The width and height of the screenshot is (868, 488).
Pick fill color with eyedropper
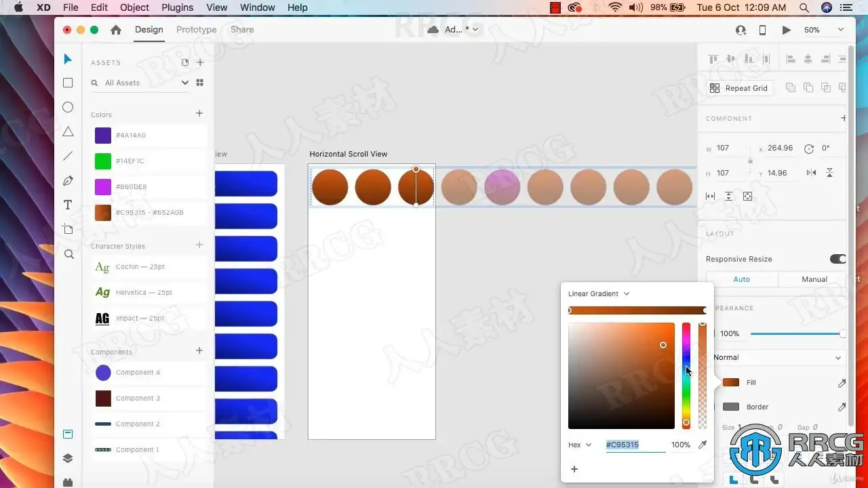(x=842, y=383)
